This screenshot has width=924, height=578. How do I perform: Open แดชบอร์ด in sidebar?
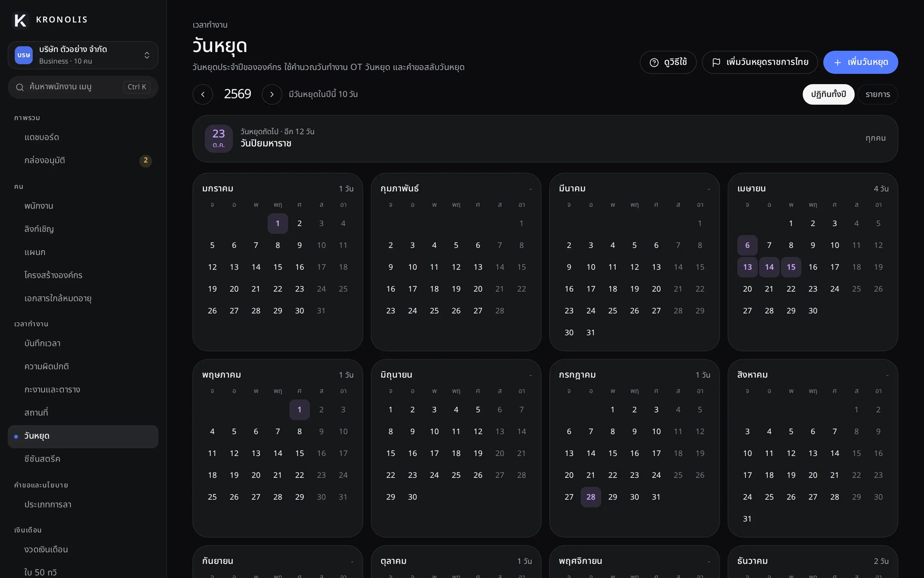pos(83,138)
